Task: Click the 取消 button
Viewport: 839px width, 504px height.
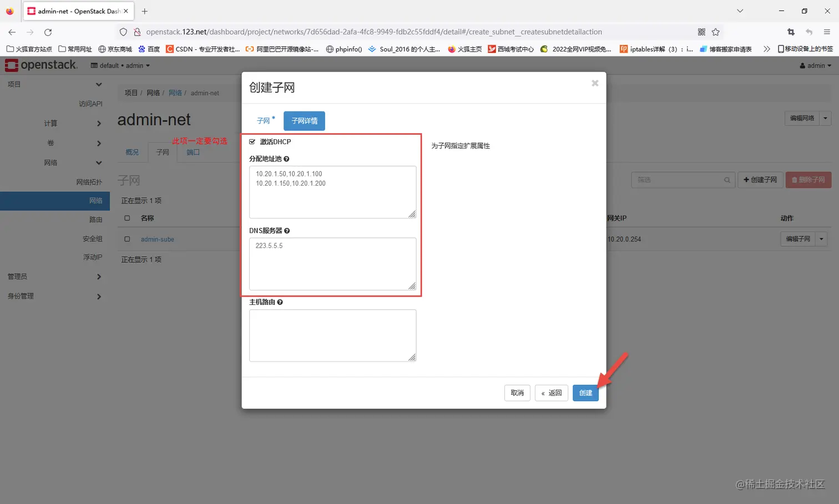Action: pos(517,393)
